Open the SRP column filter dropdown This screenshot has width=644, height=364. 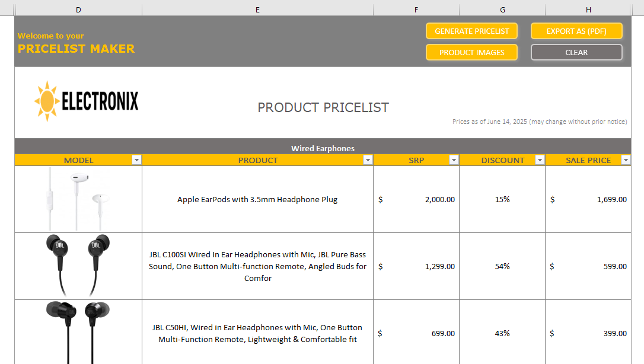(454, 160)
